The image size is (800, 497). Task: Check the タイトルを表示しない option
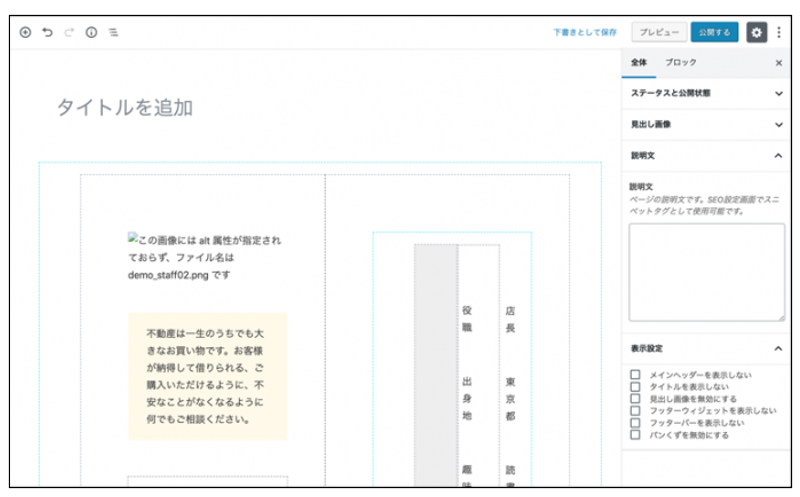635,387
